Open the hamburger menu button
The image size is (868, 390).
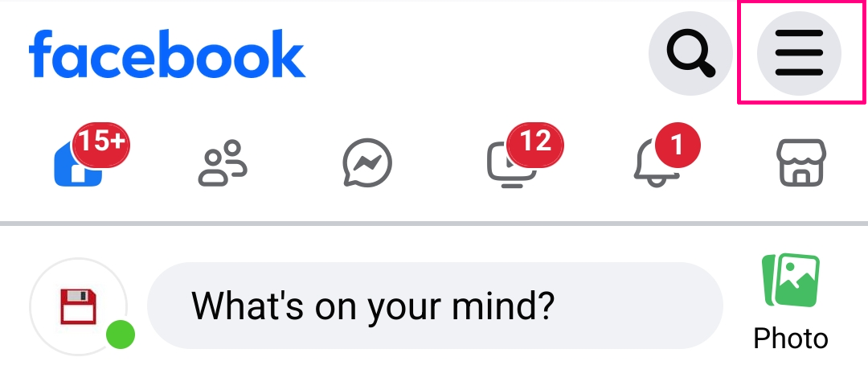coord(799,53)
